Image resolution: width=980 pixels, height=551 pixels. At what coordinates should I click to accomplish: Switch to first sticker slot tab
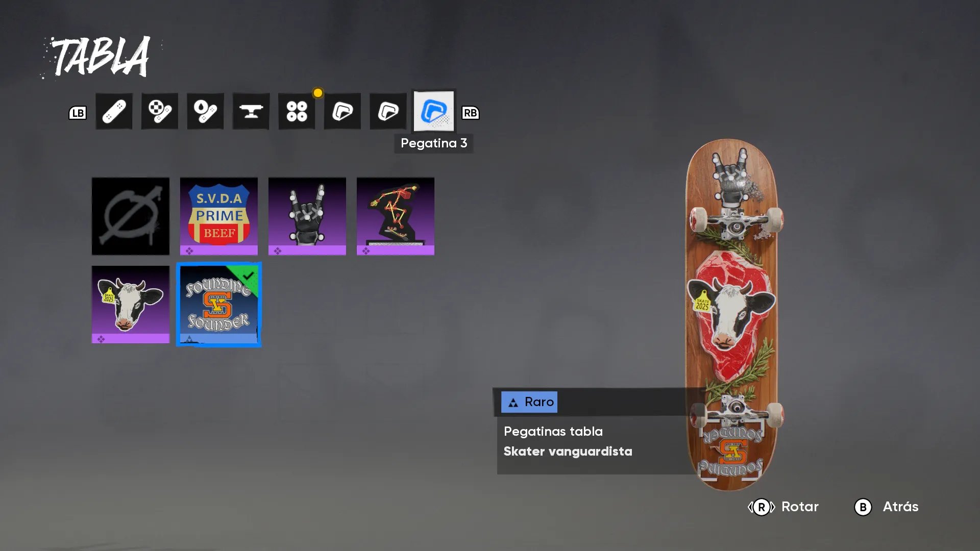click(342, 111)
